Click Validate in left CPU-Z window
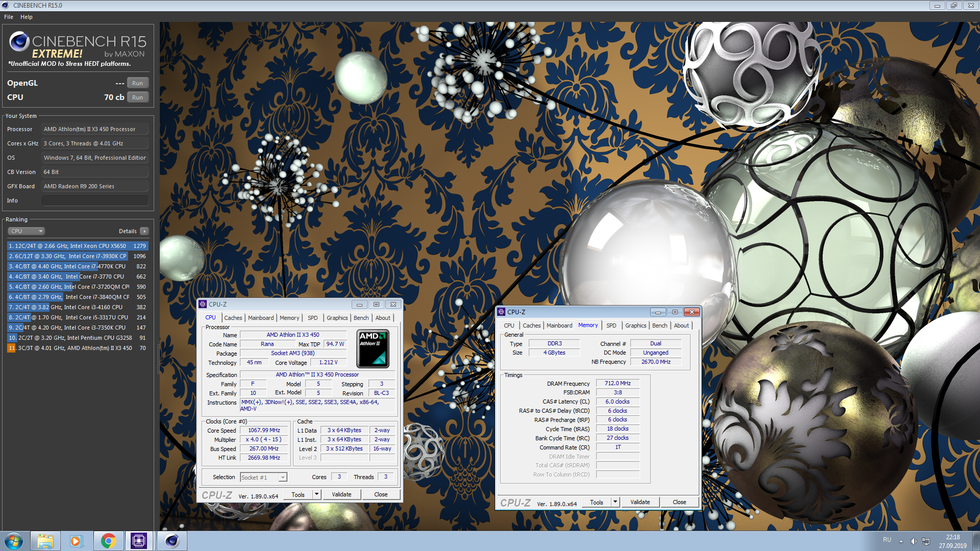The width and height of the screenshot is (980, 551). 341,494
